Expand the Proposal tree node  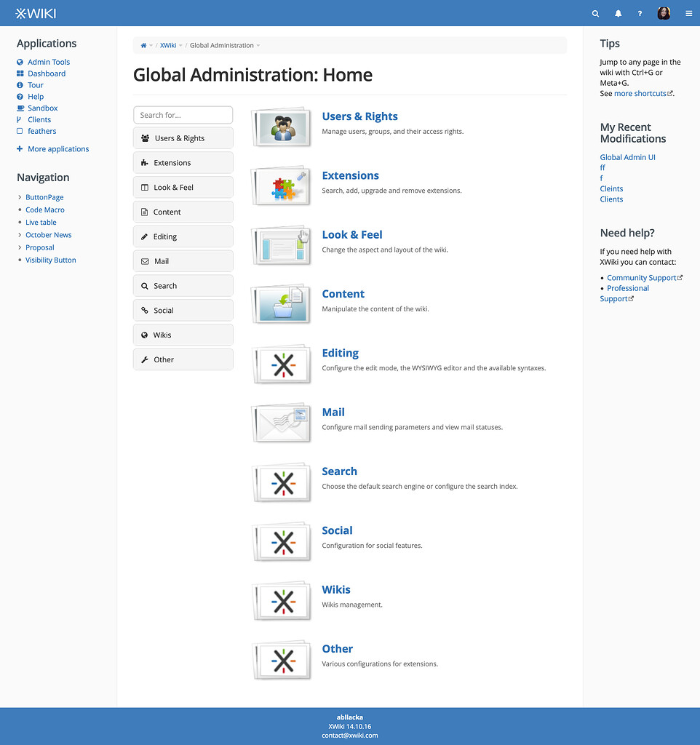point(20,247)
